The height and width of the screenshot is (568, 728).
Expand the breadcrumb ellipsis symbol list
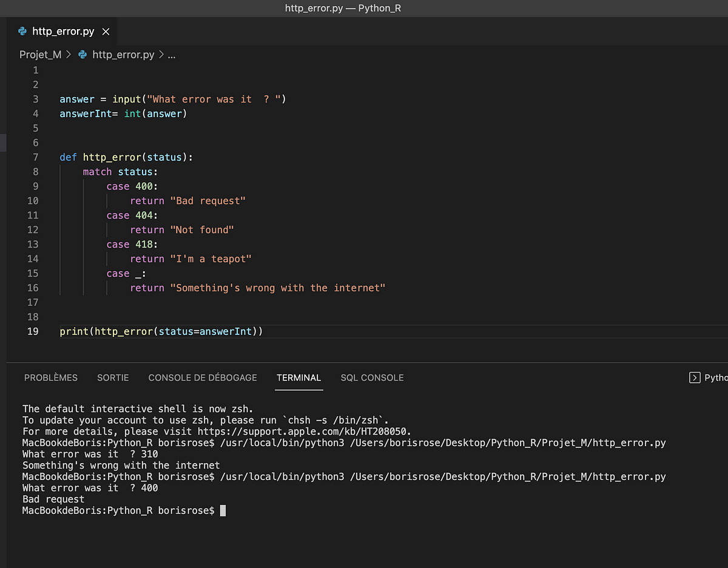click(171, 55)
